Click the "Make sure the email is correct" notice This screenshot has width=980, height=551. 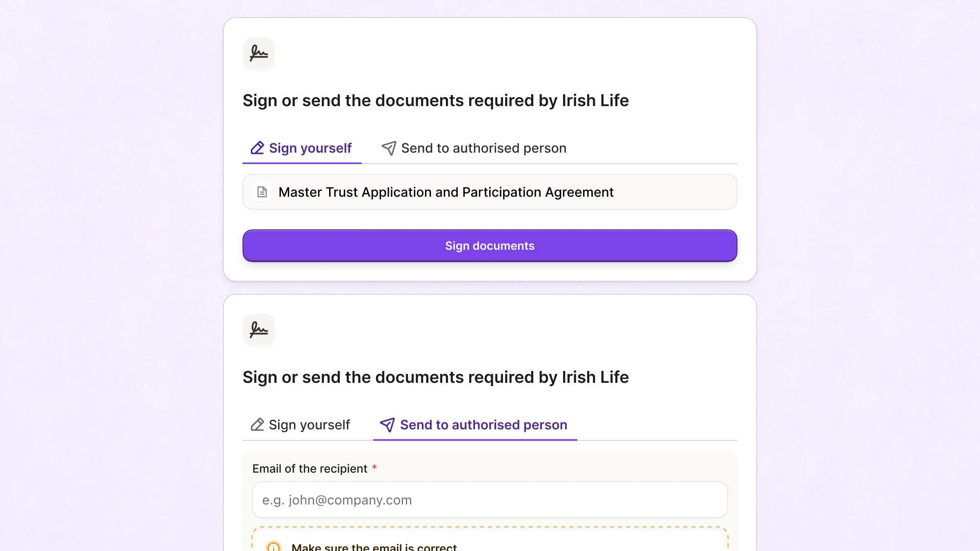[x=374, y=547]
